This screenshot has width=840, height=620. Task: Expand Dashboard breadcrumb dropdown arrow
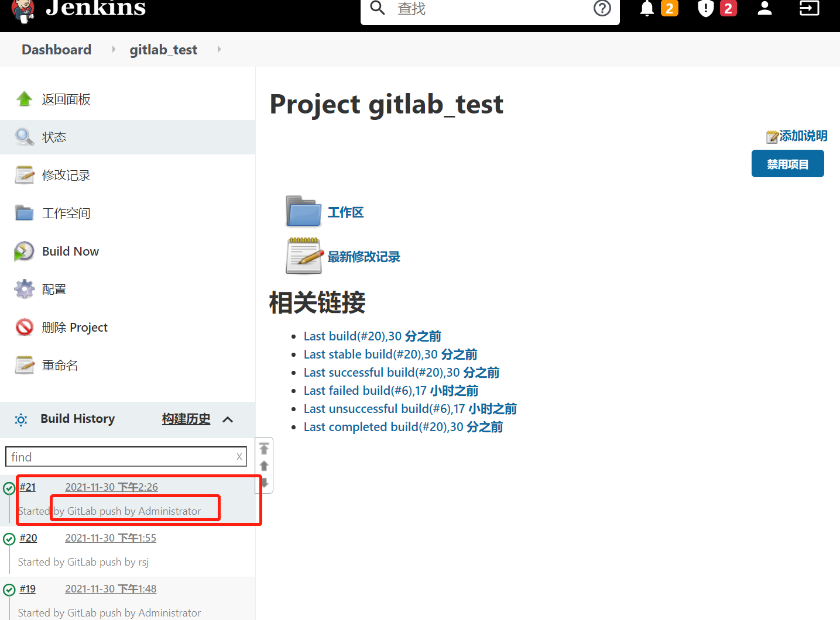point(114,49)
